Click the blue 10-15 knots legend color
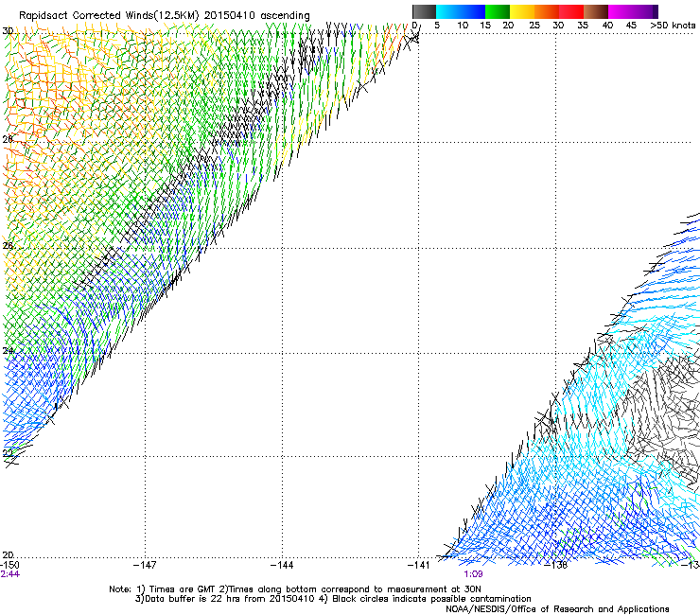The width and height of the screenshot is (700, 615). pos(473,11)
